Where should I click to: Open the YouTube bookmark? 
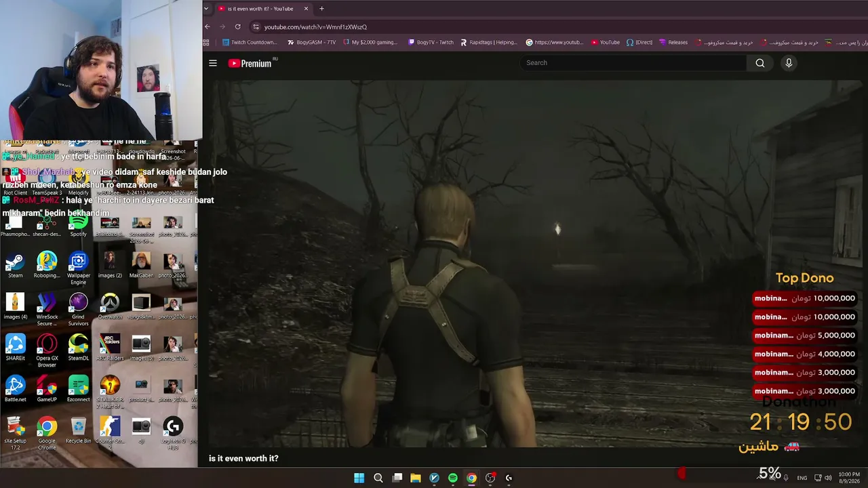click(x=606, y=43)
